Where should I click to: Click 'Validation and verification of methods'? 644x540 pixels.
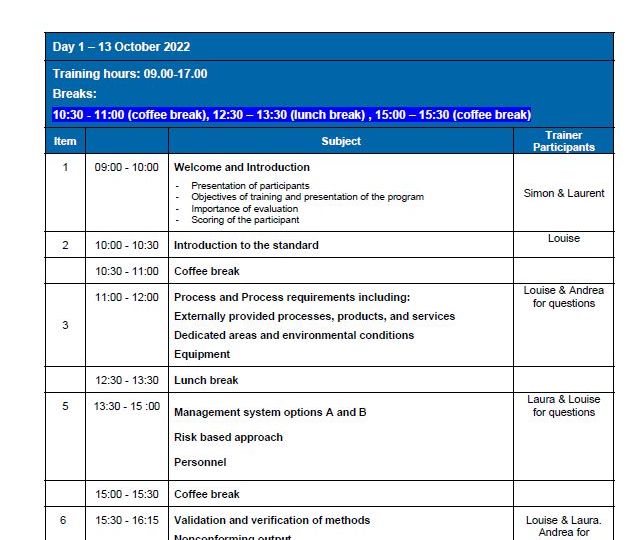[x=272, y=520]
